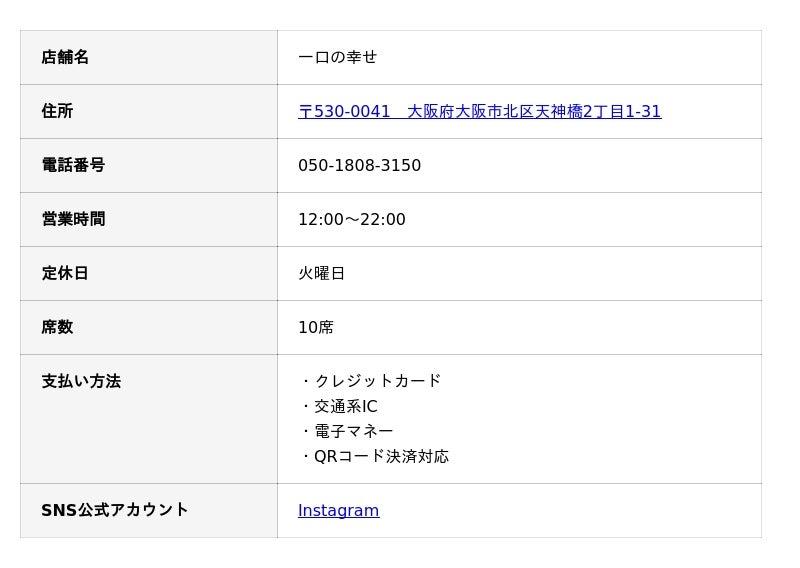Open the Instagram link

click(x=338, y=511)
